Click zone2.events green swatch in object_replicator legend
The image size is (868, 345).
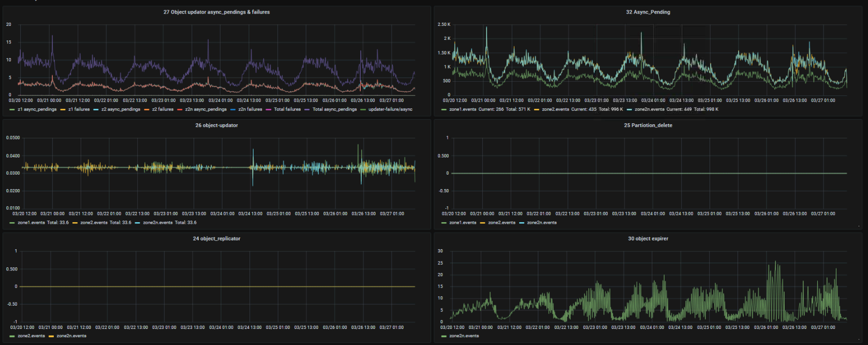pyautogui.click(x=12, y=336)
